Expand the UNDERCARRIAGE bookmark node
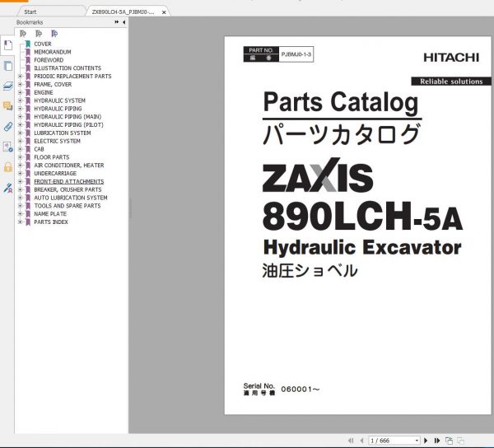The image size is (494, 448). pos(20,173)
